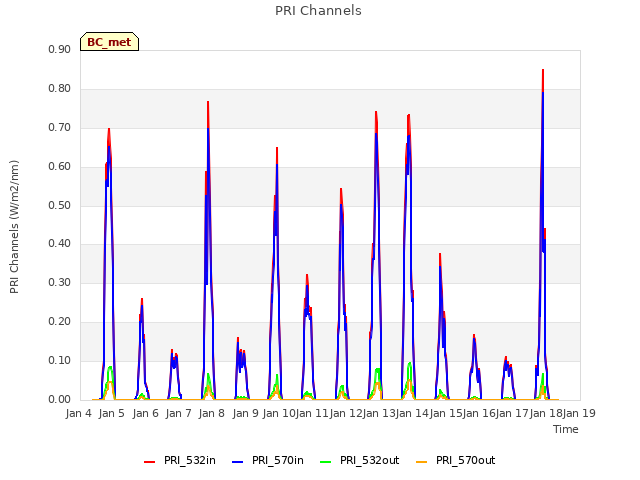Click the 0.40 y-axis tick label
Viewport: 640px width, 480px height.
pyautogui.click(x=60, y=244)
